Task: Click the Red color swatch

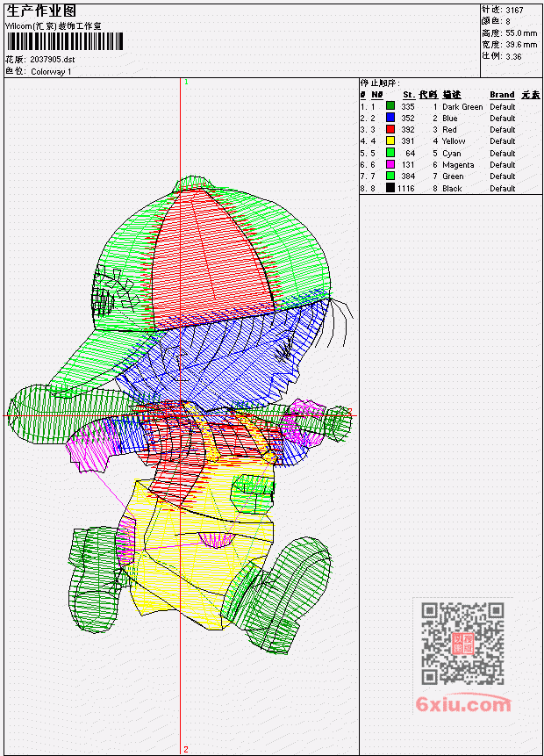Action: click(x=390, y=129)
